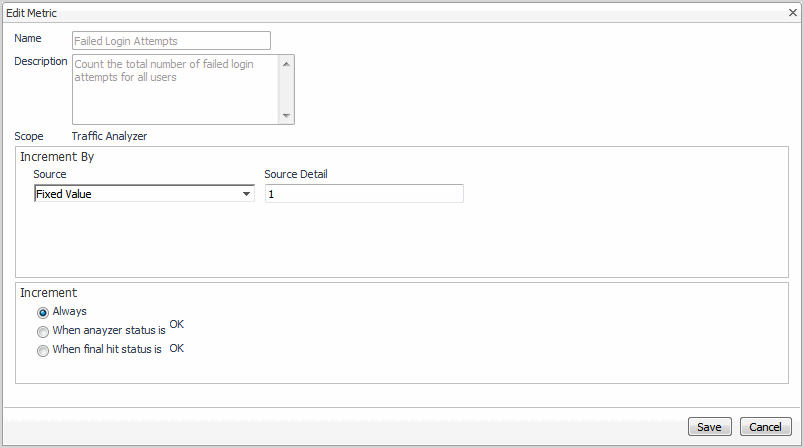Click Description scrollbar down arrow
This screenshot has height=448, width=804.
point(287,116)
